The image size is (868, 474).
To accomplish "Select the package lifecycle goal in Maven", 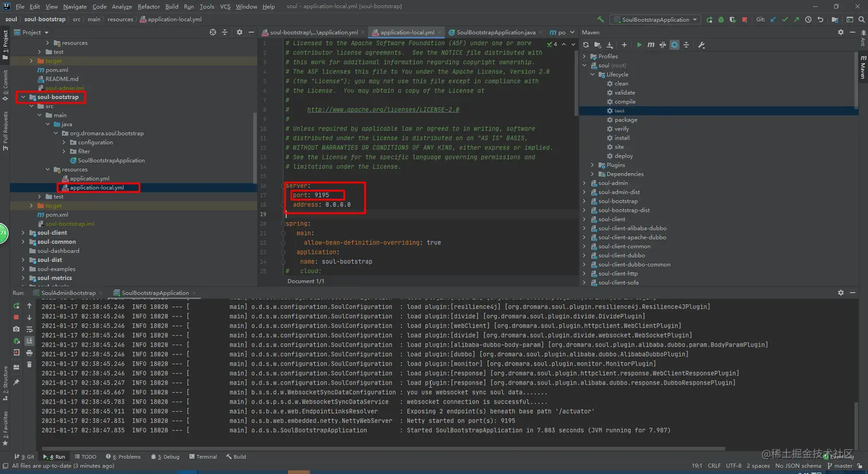I will click(626, 120).
